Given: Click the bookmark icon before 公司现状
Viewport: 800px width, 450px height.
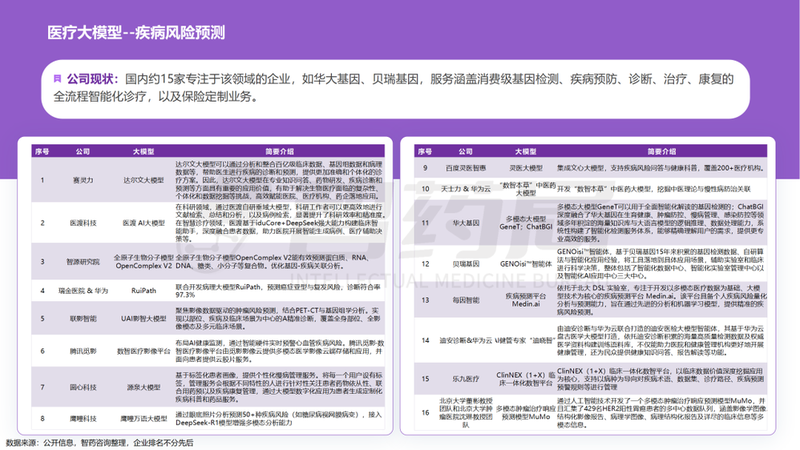Looking at the screenshot, I should click(57, 79).
